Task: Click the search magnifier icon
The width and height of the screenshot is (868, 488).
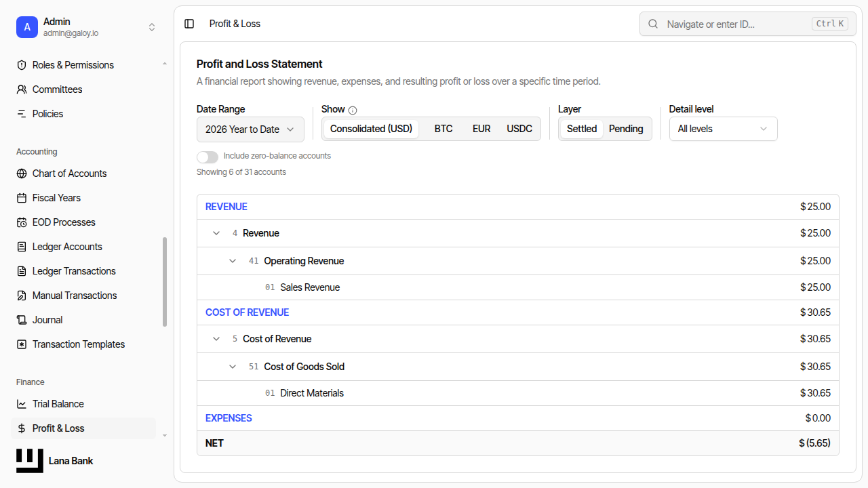Action: tap(653, 24)
